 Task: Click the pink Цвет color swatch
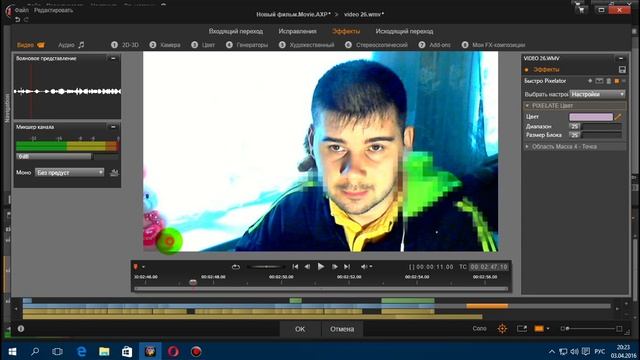pos(591,117)
